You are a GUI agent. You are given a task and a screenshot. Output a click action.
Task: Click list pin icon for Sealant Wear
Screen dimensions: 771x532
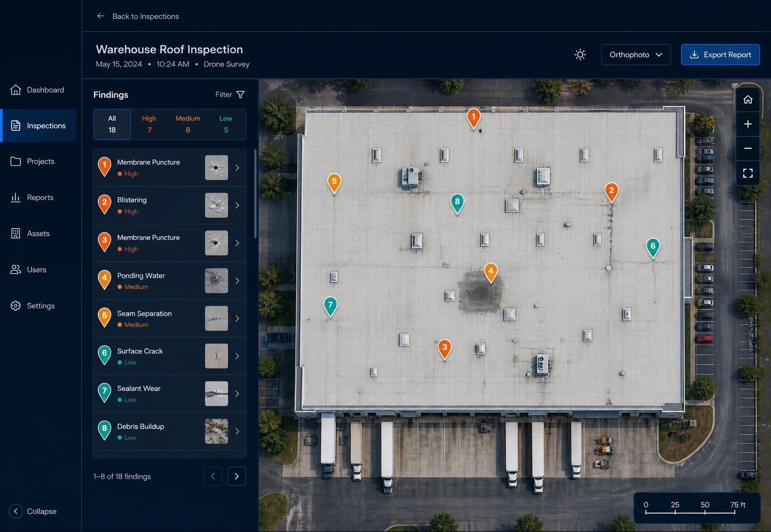pos(105,392)
